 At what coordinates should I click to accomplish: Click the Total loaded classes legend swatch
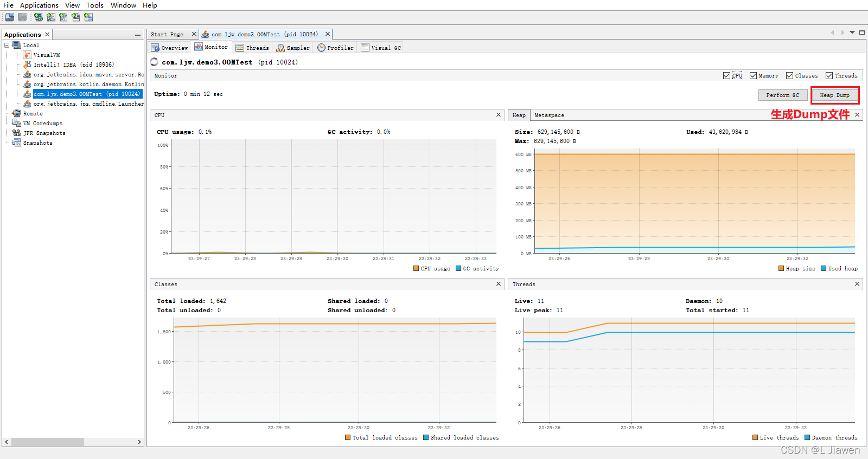348,437
